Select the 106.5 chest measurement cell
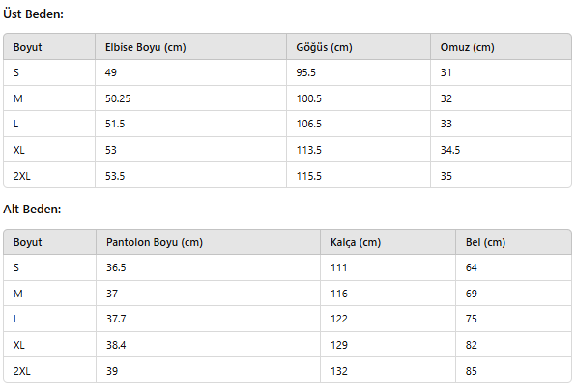This screenshot has width=576, height=392. [x=359, y=124]
